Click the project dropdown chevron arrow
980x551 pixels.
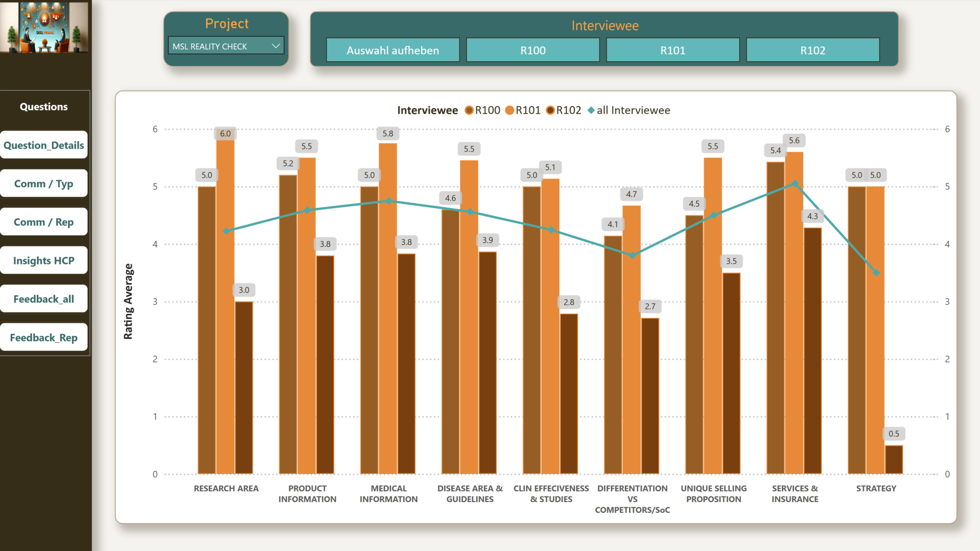276,46
